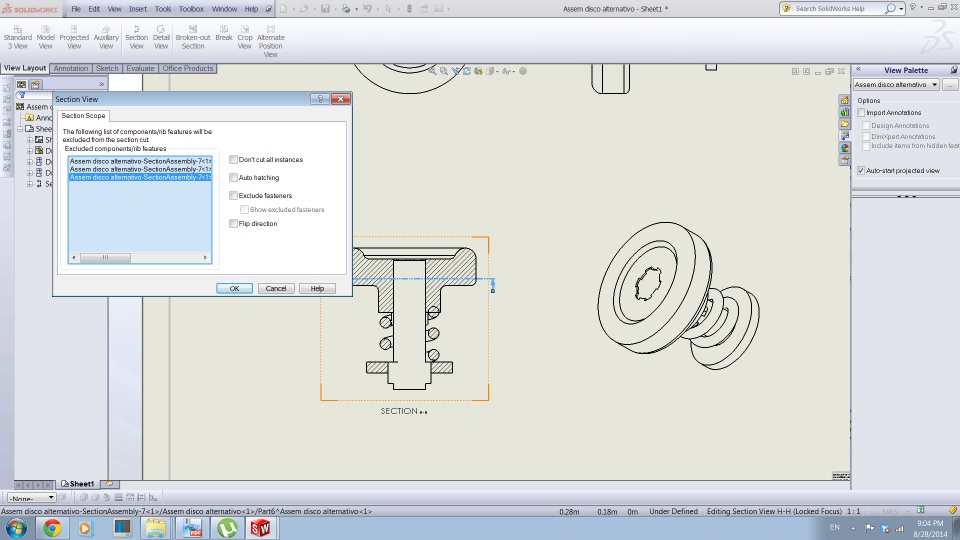960x540 pixels.
Task: Open the Insert menu
Action: click(138, 9)
